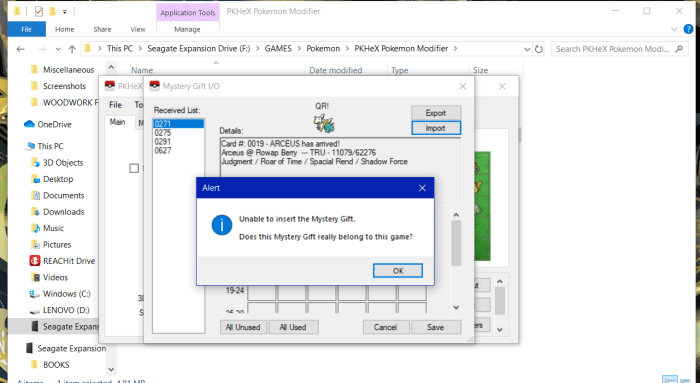Sort by Date modified column header
The height and width of the screenshot is (383, 700).
336,70
